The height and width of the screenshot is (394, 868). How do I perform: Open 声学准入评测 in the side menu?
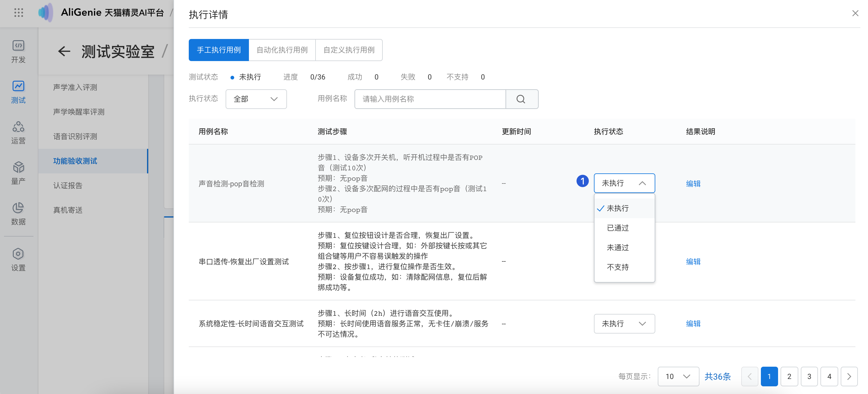pyautogui.click(x=93, y=87)
